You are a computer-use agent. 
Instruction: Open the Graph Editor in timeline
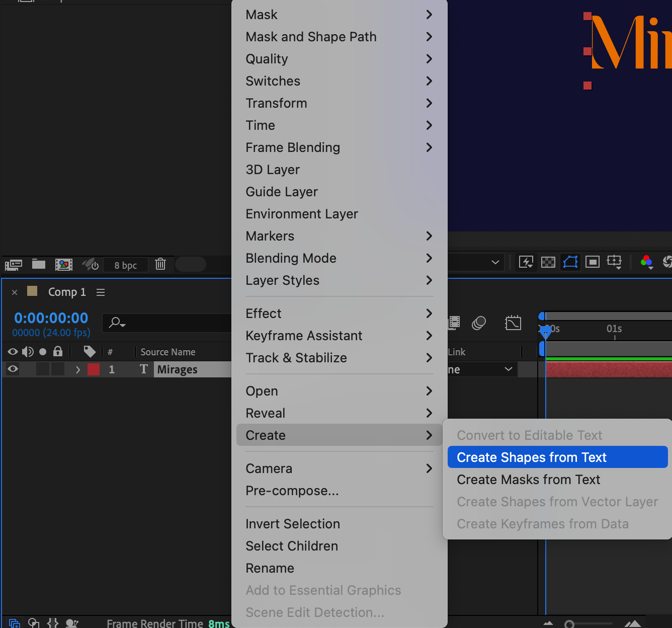pyautogui.click(x=513, y=323)
